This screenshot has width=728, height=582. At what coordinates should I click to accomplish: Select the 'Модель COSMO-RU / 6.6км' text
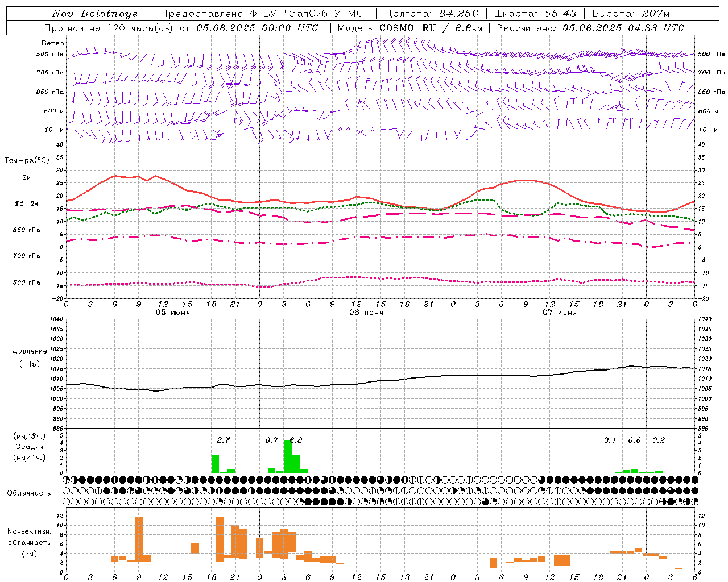[410, 28]
